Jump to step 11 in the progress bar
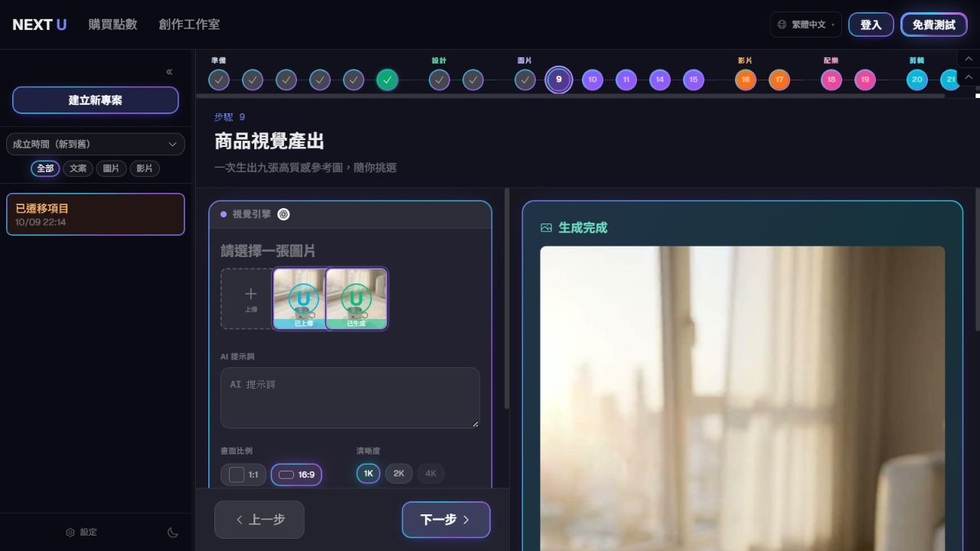This screenshot has height=551, width=980. [x=626, y=80]
